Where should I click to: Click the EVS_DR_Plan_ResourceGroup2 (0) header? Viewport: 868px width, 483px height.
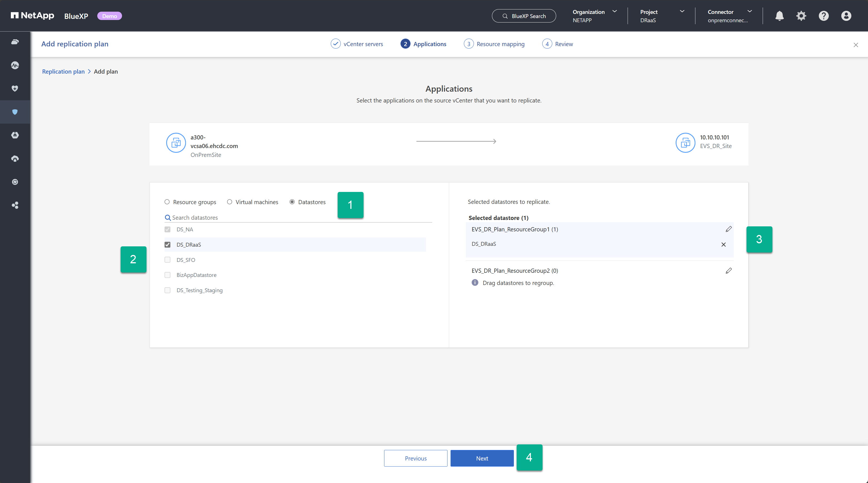[x=514, y=271]
